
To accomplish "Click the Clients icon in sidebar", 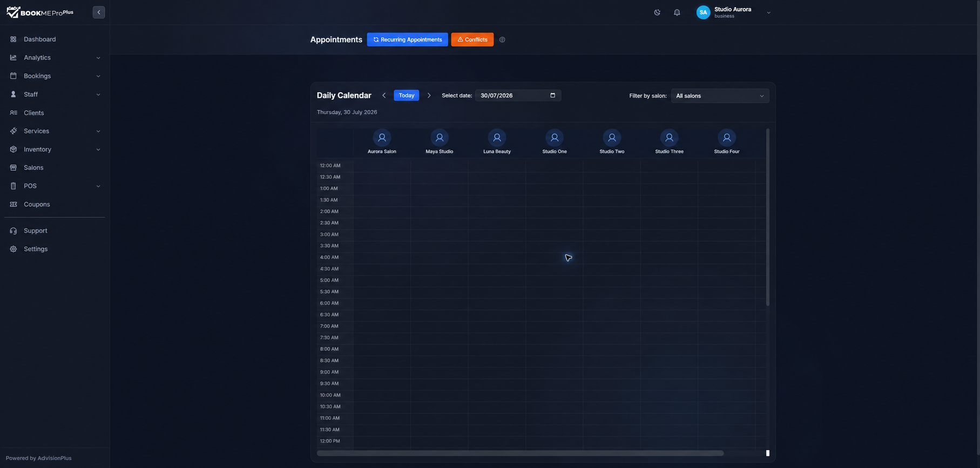I will [13, 113].
